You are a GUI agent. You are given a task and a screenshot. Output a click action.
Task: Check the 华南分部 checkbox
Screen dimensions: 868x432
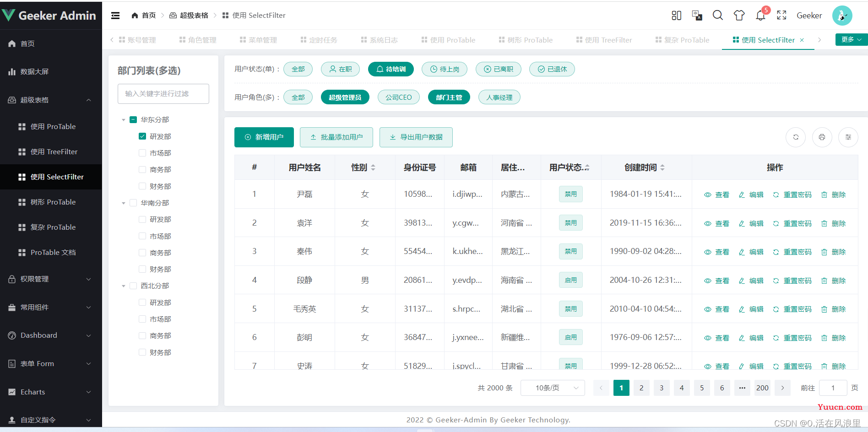click(133, 203)
